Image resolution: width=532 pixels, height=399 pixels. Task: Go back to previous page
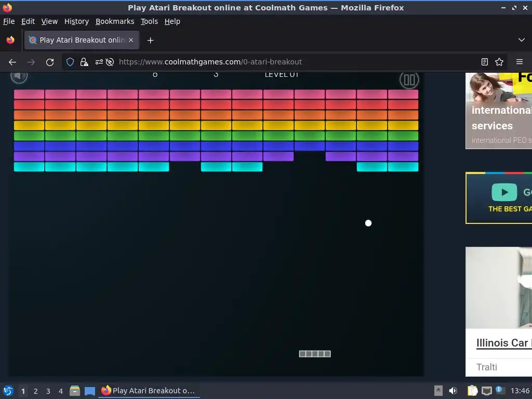[12, 62]
